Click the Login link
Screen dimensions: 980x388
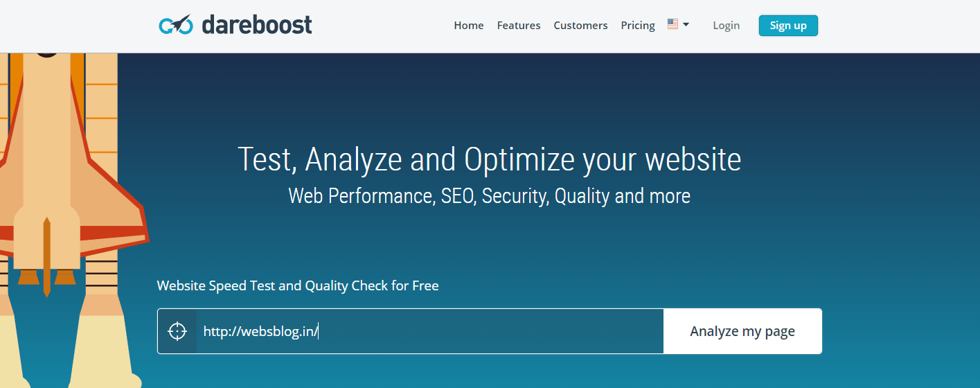(x=726, y=26)
